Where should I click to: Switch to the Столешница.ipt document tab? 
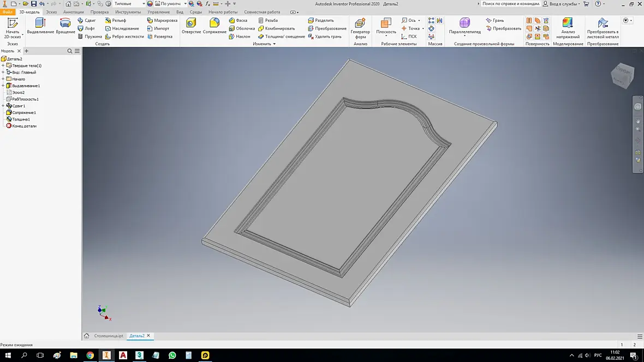click(109, 336)
